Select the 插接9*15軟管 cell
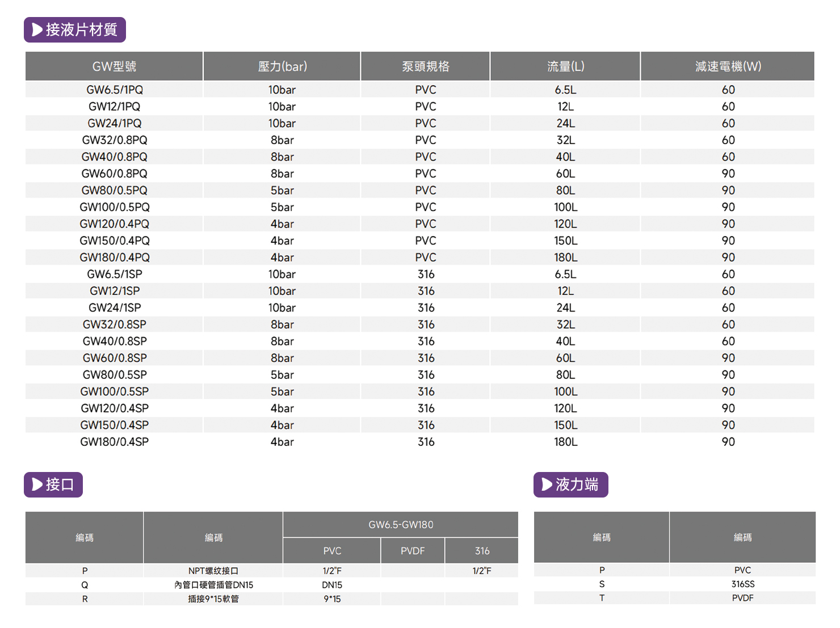This screenshot has width=840, height=628. point(213,599)
